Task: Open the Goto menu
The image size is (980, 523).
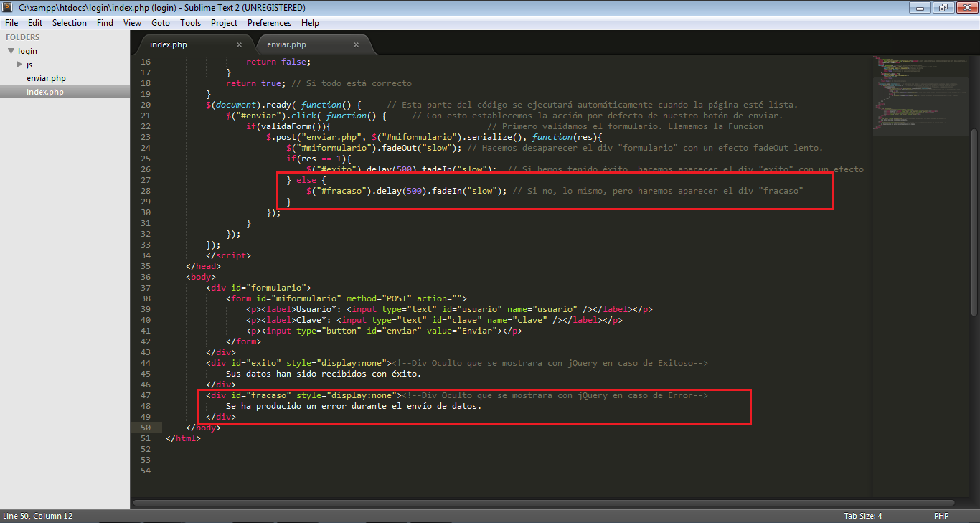Action: click(x=161, y=22)
